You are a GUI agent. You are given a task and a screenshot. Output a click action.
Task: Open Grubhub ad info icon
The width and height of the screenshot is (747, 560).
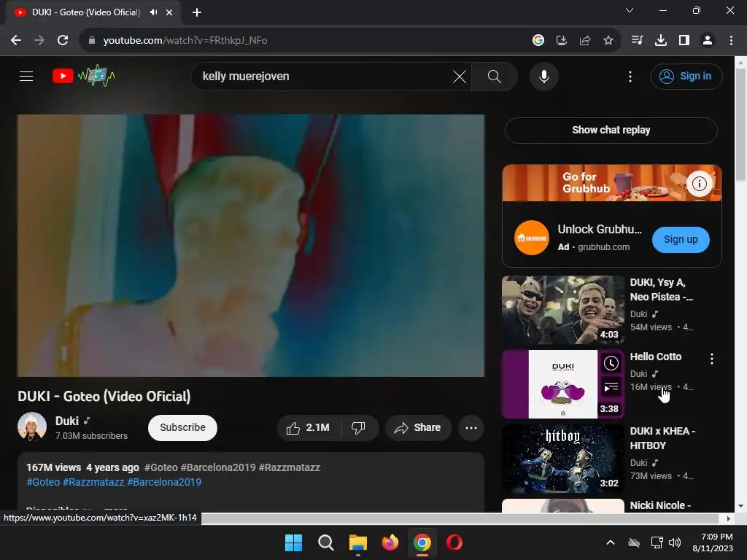(x=699, y=183)
